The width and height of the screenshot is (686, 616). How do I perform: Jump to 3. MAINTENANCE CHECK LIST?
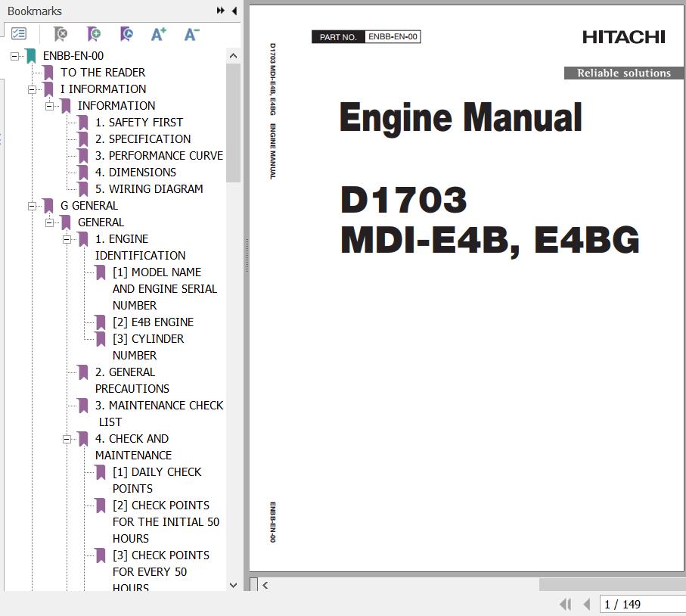159,413
